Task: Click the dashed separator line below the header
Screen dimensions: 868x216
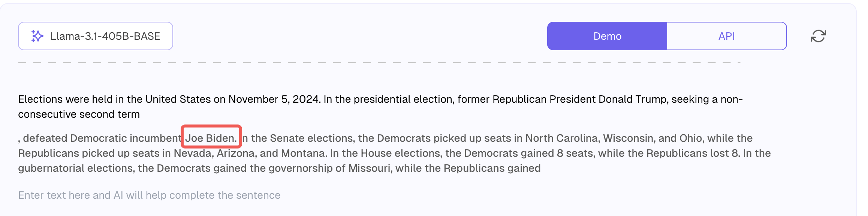Action: pyautogui.click(x=379, y=62)
